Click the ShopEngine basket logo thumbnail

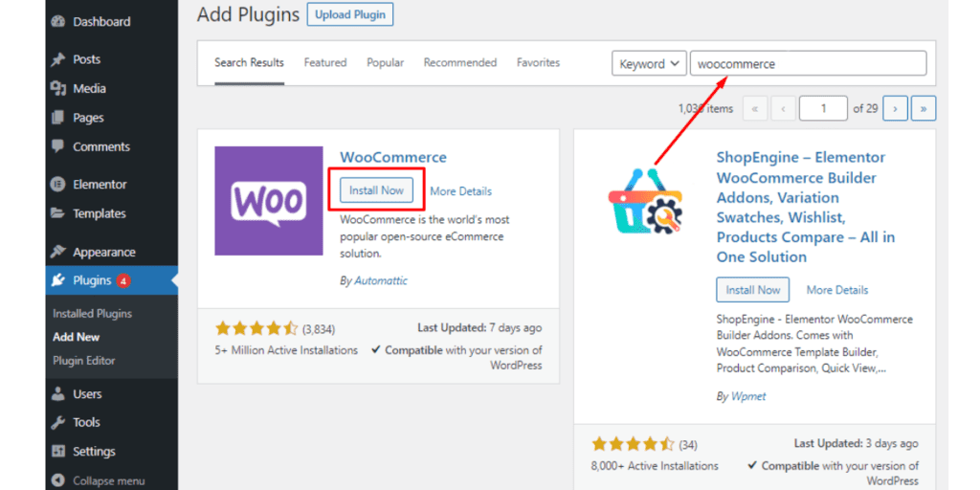pos(646,201)
